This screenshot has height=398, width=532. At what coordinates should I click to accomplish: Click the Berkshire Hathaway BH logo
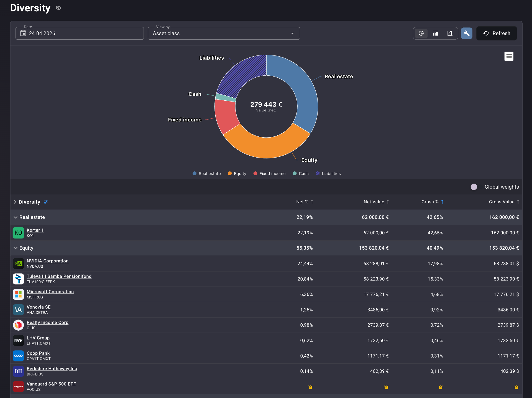pos(19,371)
